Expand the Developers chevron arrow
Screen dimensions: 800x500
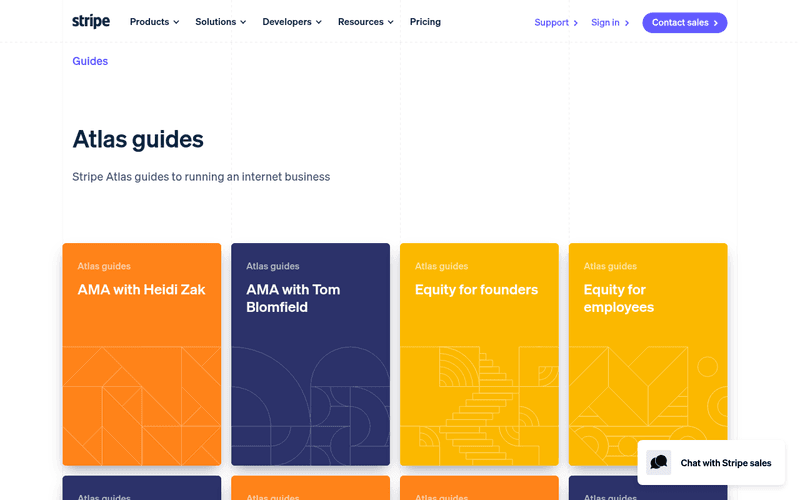[x=319, y=22]
